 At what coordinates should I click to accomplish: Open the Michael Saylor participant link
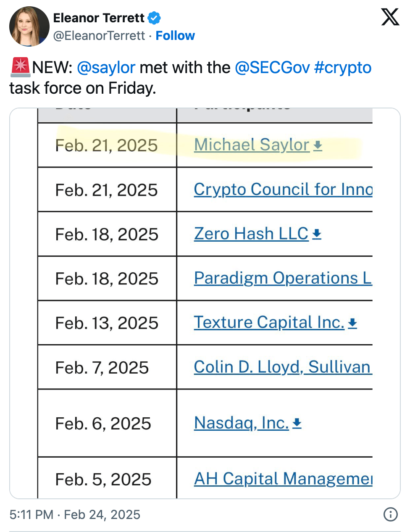(x=251, y=145)
